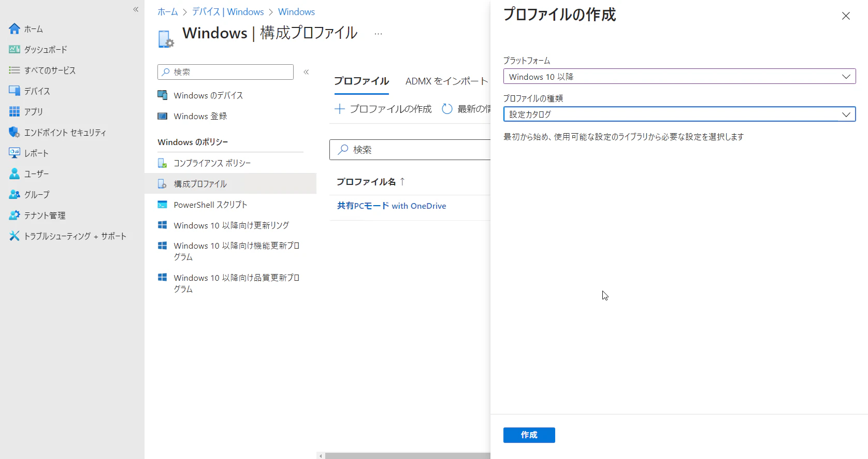The width and height of the screenshot is (868, 459).
Task: Click the トラブルシューティング + サポート tools icon
Action: pyautogui.click(x=15, y=236)
